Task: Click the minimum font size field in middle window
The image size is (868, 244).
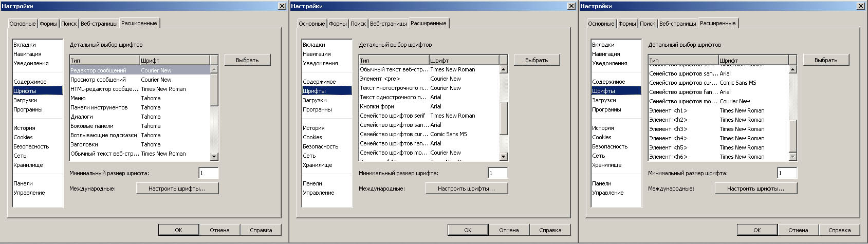Action: pos(498,173)
